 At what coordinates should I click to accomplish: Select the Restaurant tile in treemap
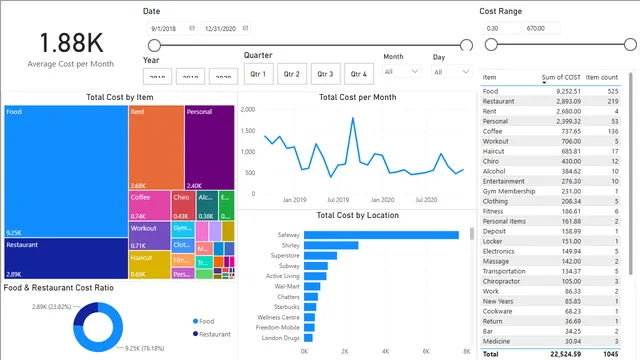(x=66, y=258)
